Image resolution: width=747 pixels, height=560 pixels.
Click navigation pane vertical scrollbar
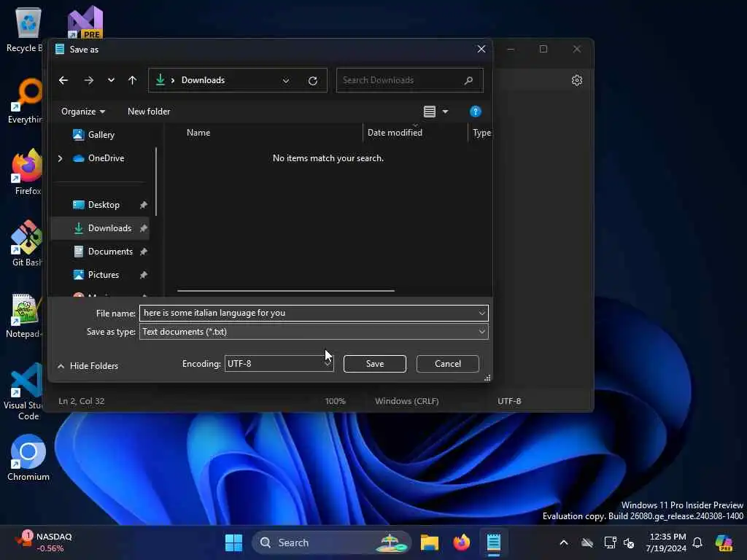click(156, 181)
